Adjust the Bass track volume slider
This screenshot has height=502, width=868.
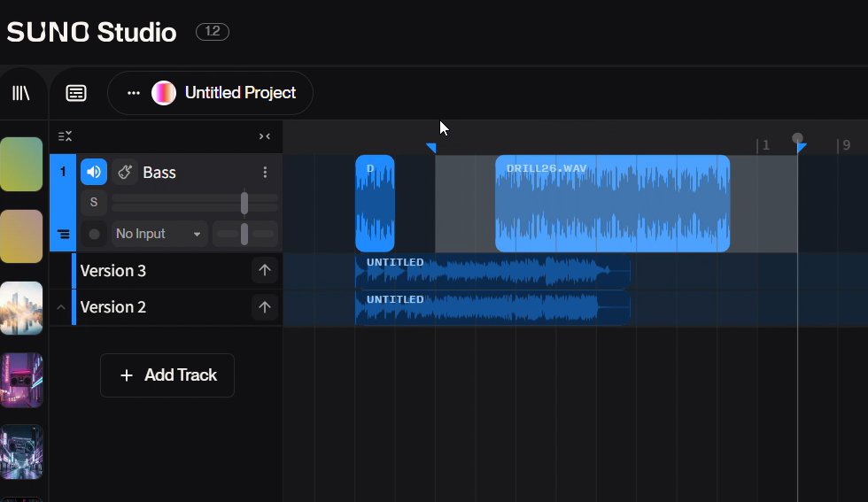244,203
